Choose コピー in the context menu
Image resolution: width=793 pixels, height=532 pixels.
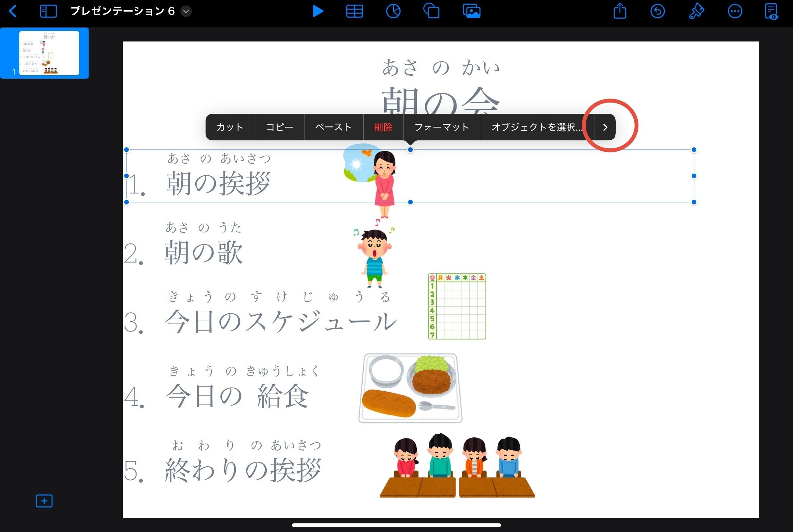click(280, 127)
